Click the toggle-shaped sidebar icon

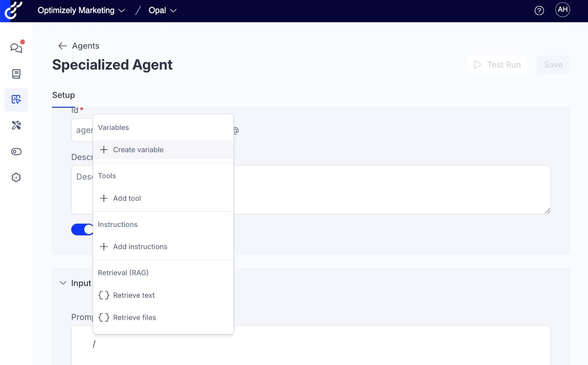16,151
